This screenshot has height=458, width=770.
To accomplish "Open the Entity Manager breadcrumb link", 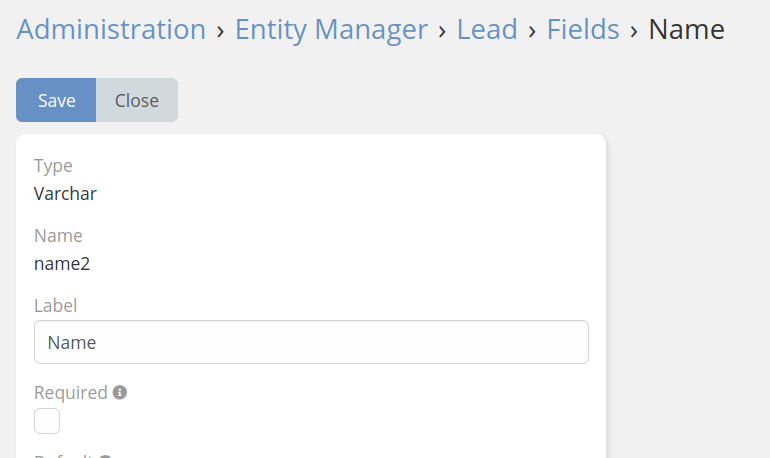I will (331, 29).
